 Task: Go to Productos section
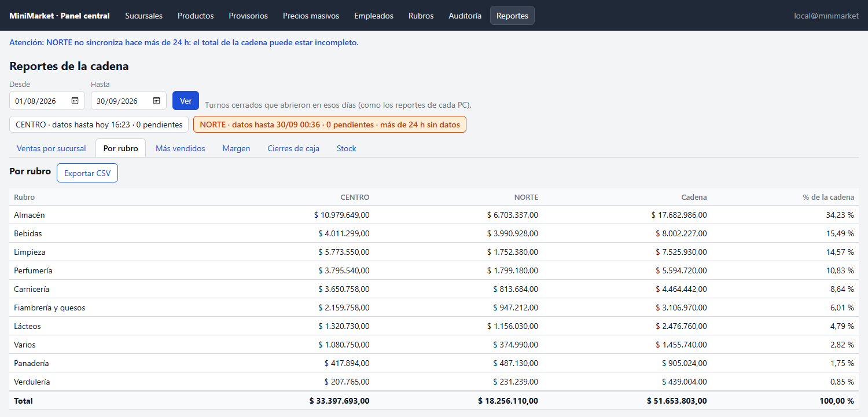196,16
